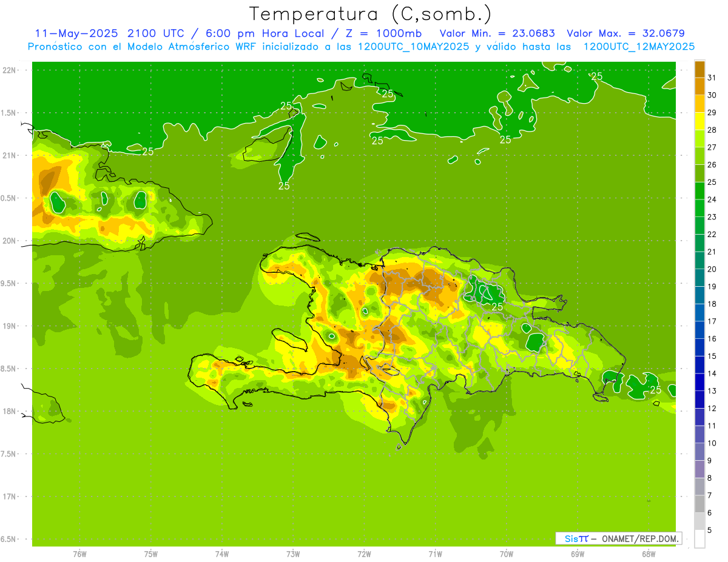This screenshot has height=562, width=728.
Task: Click the '20N' latitude axis label
Action: coord(9,241)
